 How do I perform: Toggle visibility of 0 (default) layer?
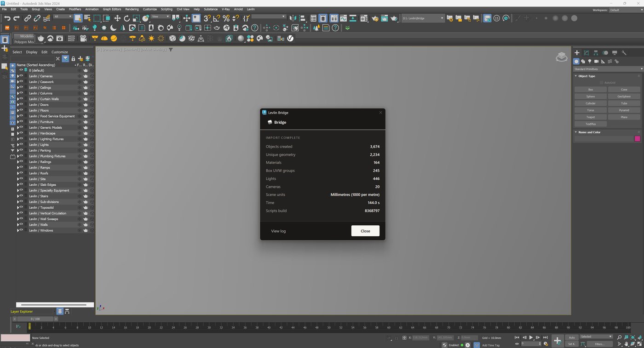(x=21, y=70)
